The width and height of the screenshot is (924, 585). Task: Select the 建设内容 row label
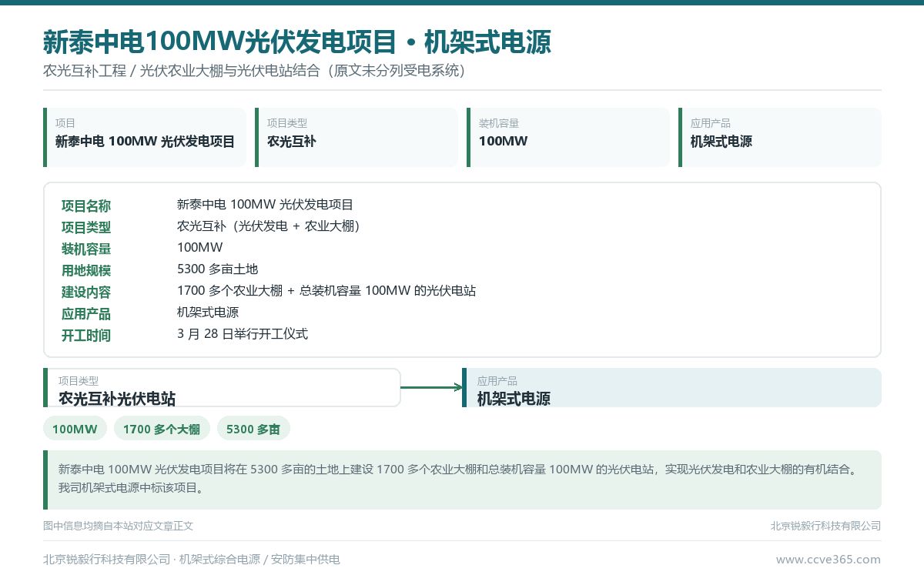(x=86, y=292)
